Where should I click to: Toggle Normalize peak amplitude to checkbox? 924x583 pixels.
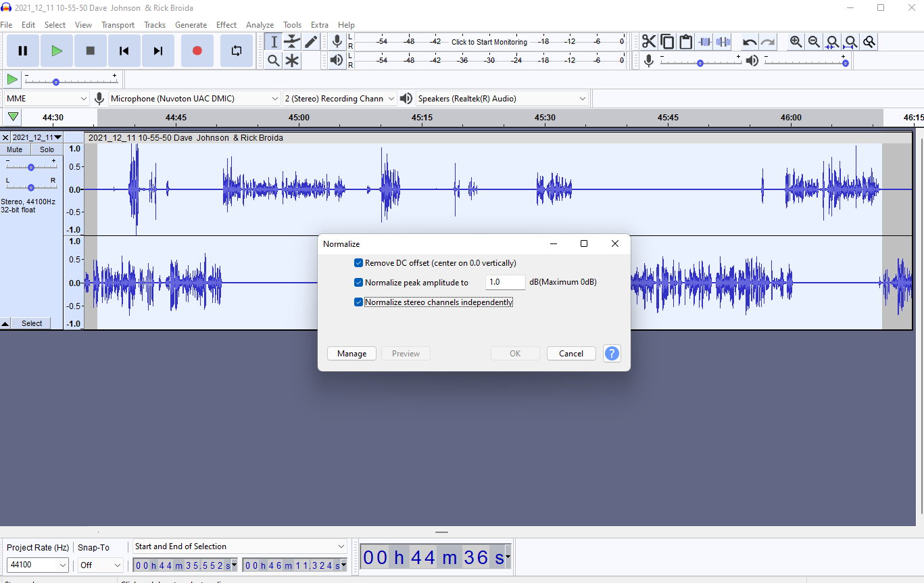point(358,283)
